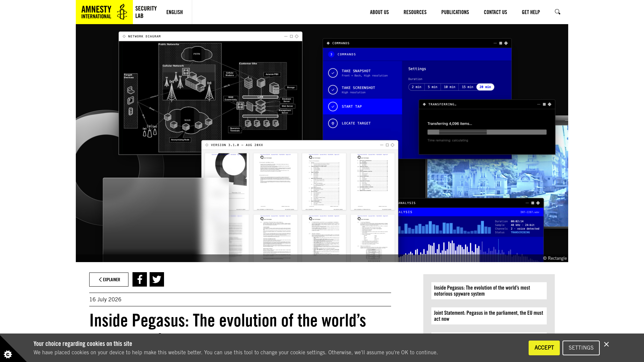
Task: Open the Amnesty International logo homepage
Action: tap(104, 12)
